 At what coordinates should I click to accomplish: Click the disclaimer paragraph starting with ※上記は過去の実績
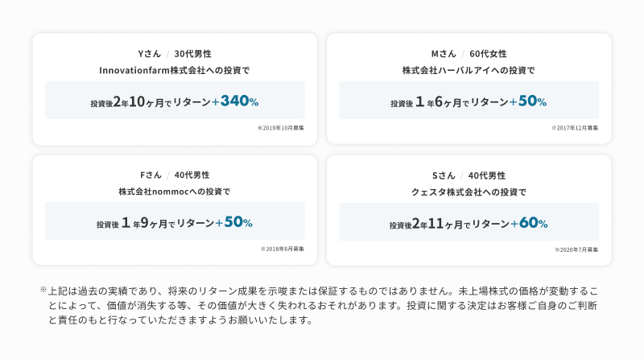point(321,304)
